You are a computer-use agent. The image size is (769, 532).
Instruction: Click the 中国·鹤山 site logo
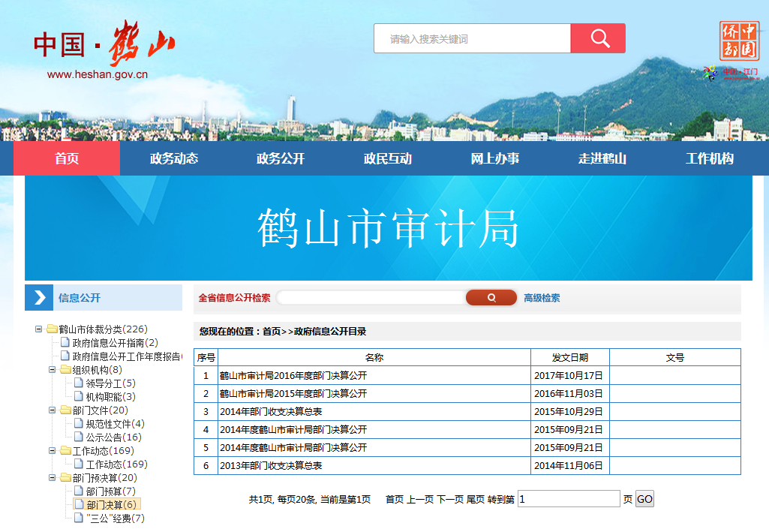(x=104, y=47)
